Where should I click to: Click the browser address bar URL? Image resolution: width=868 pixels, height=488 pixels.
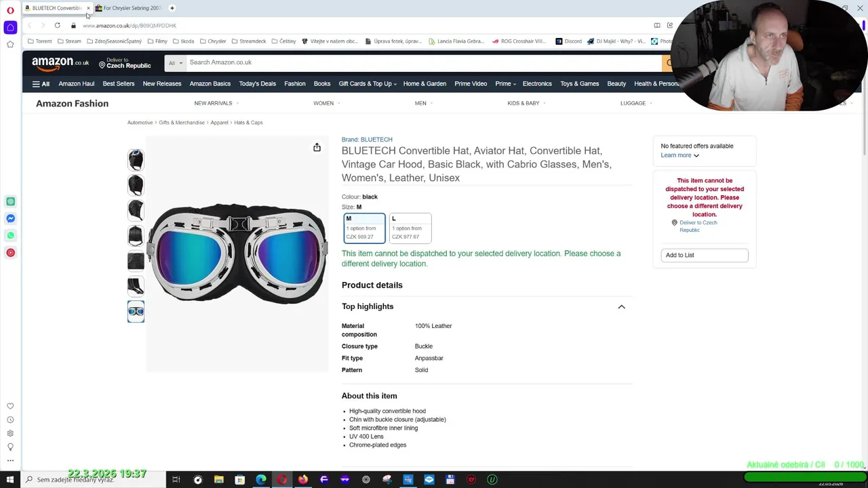point(130,25)
